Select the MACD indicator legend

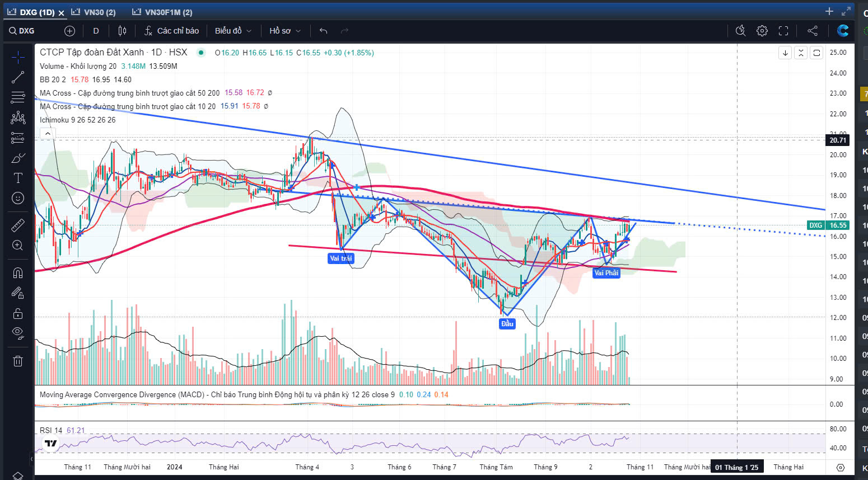pyautogui.click(x=217, y=394)
